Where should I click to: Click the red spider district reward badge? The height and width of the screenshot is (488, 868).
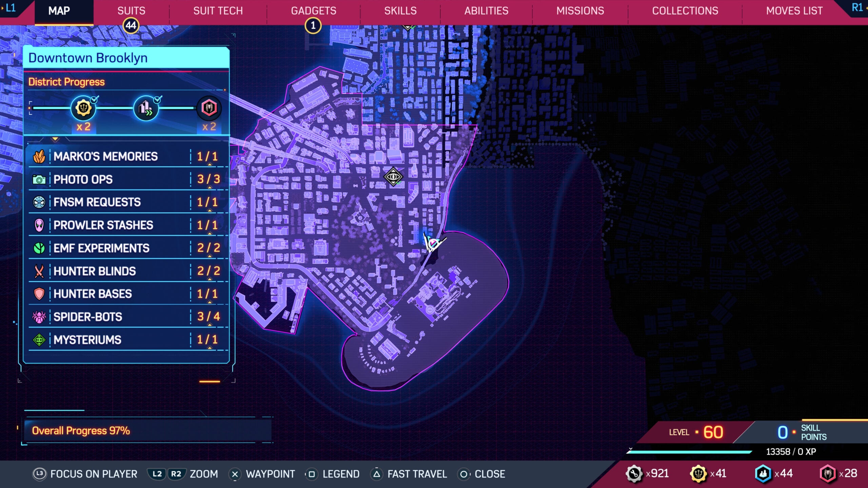[209, 108]
